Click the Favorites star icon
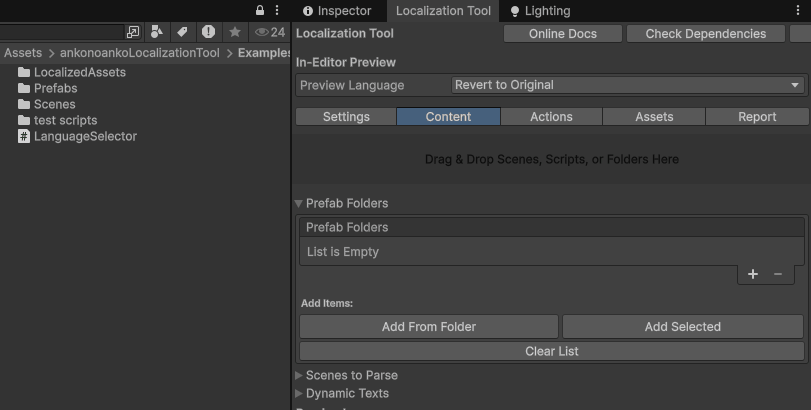The width and height of the screenshot is (811, 410). pyautogui.click(x=235, y=32)
